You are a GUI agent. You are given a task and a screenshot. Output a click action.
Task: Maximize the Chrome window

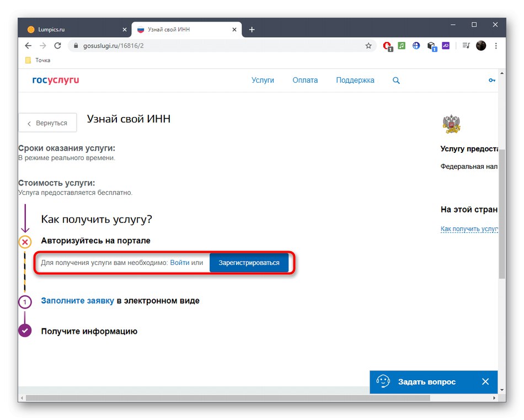[474, 25]
